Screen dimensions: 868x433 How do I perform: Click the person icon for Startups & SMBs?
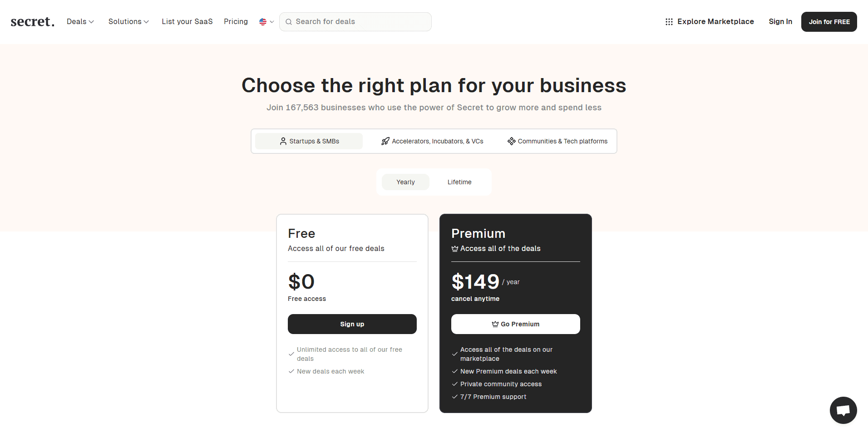(x=283, y=141)
